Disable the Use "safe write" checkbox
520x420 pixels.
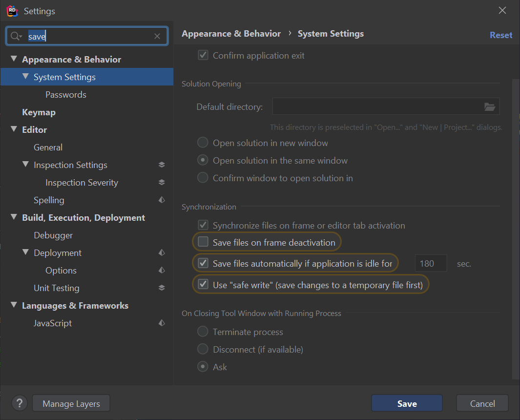[203, 285]
